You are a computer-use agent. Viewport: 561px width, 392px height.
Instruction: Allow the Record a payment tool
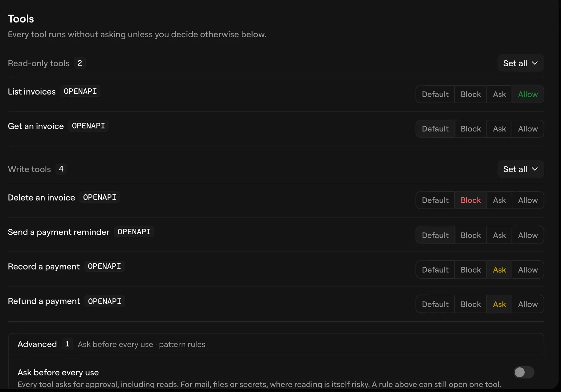pos(528,270)
